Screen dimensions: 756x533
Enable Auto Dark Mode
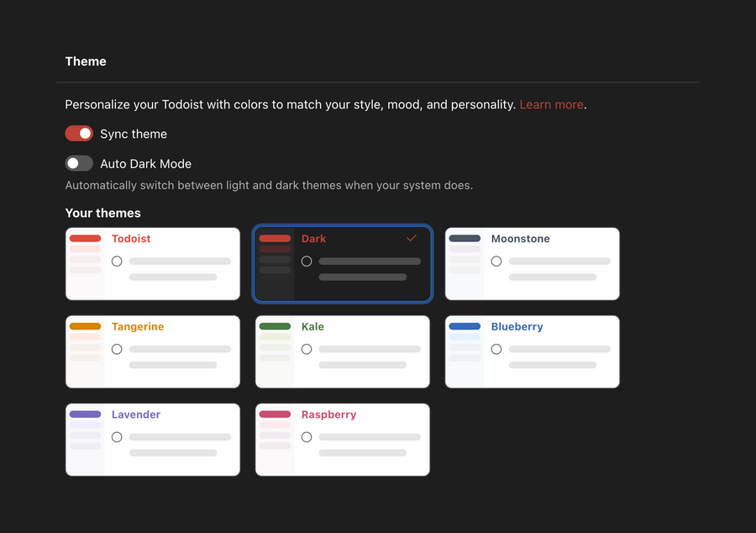[79, 163]
